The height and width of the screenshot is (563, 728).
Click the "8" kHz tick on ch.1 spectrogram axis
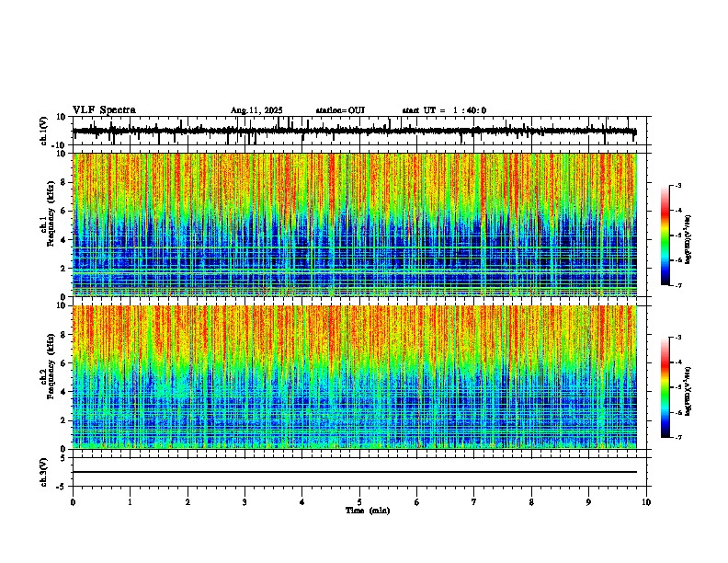tap(63, 182)
